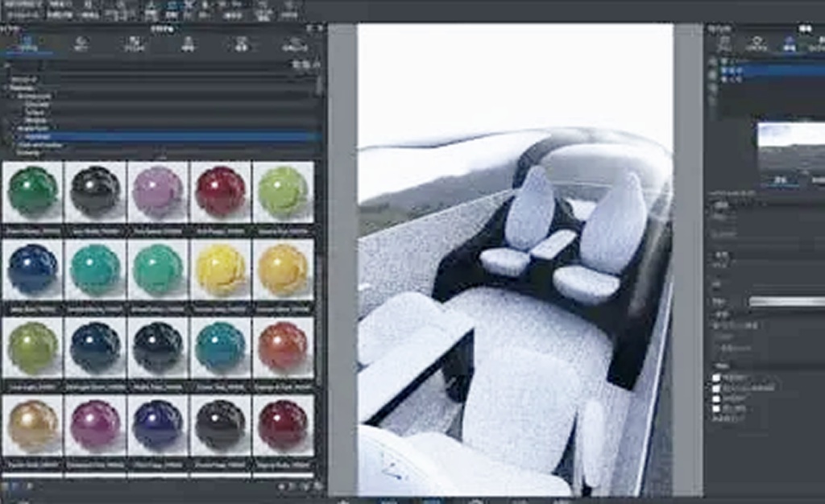The width and height of the screenshot is (825, 504).
Task: Expand the Cloth and Leather folder
Action: click(13, 145)
